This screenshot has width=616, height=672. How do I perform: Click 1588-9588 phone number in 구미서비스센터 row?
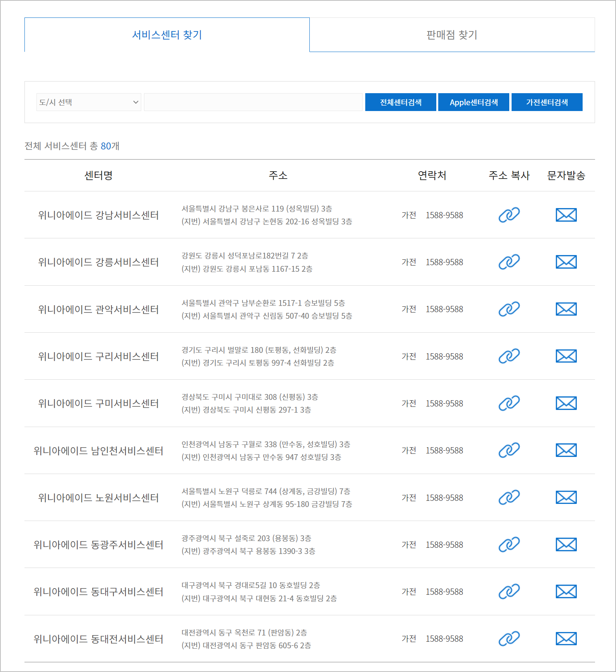(x=444, y=403)
